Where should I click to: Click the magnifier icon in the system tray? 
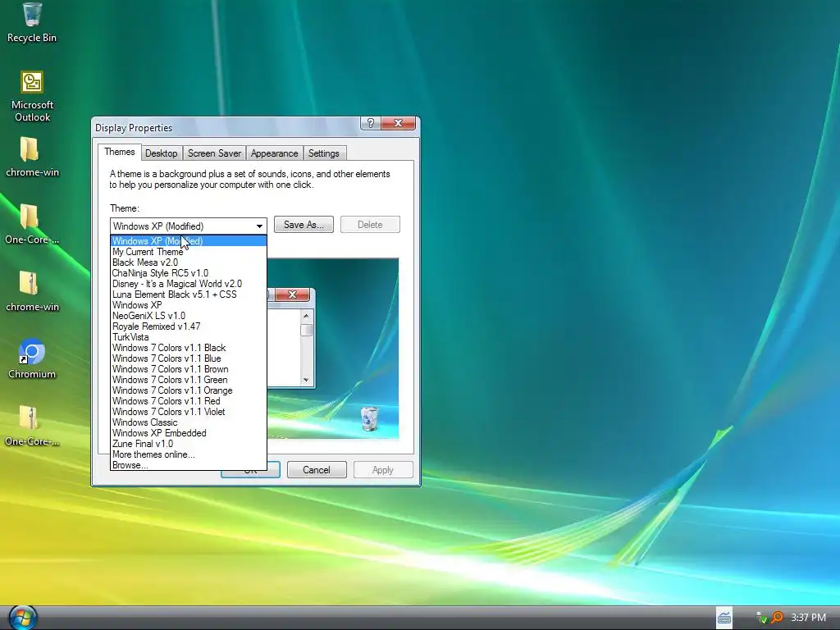pos(777,617)
